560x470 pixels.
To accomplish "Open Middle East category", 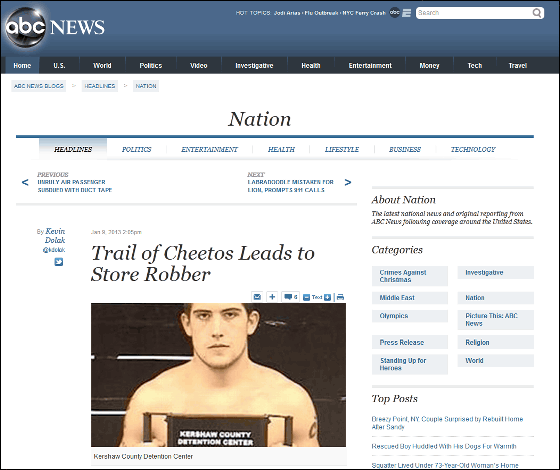I will click(410, 298).
